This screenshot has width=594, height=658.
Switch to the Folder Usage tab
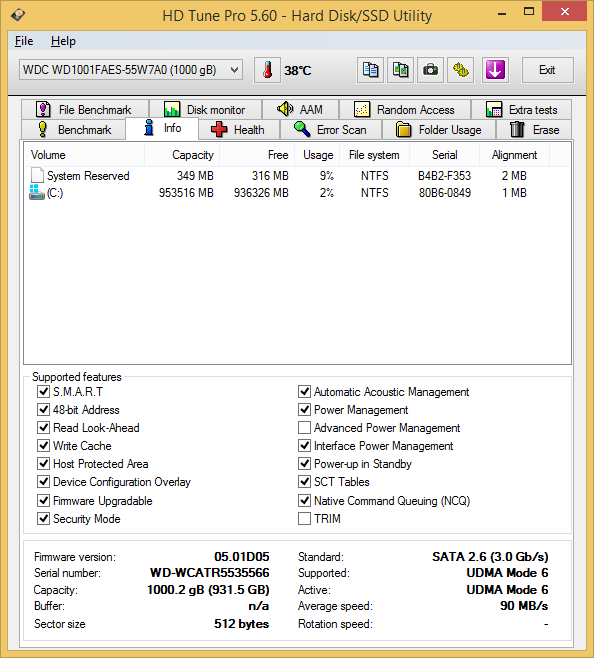(x=439, y=130)
